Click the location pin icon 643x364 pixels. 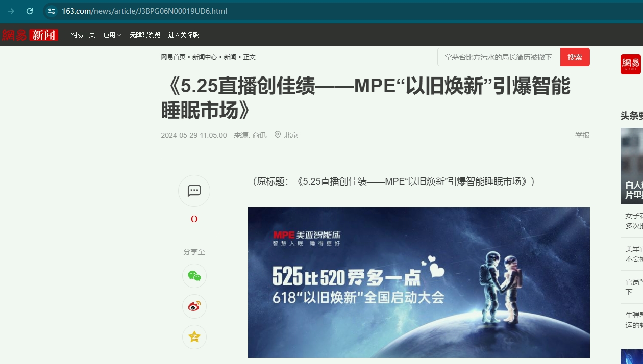click(x=278, y=135)
